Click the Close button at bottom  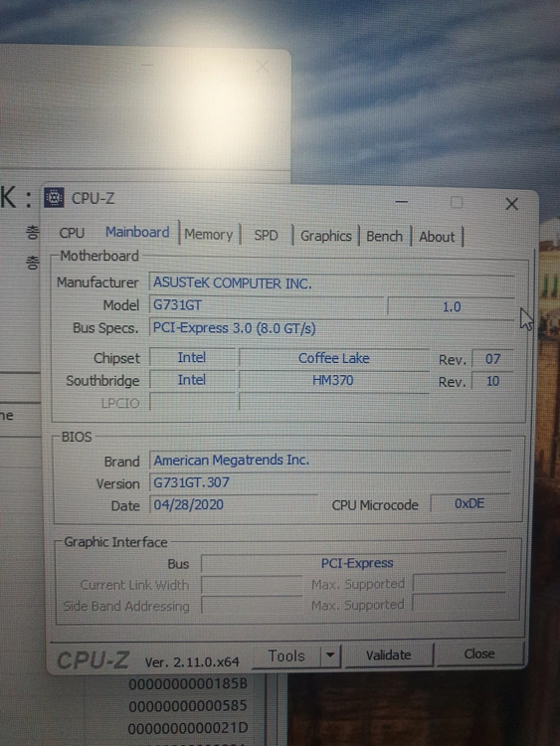pos(479,653)
